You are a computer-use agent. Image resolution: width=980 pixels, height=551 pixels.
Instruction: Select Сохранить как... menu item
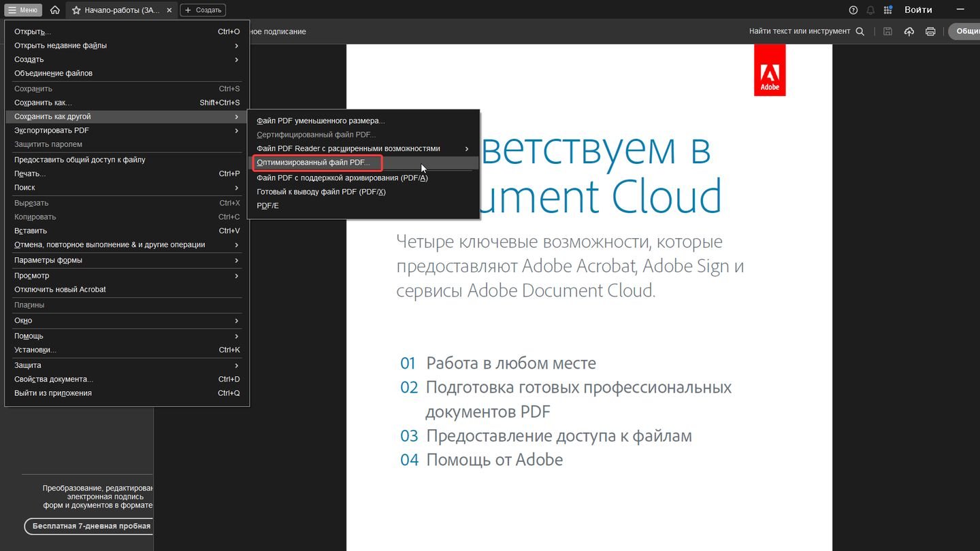click(x=127, y=103)
